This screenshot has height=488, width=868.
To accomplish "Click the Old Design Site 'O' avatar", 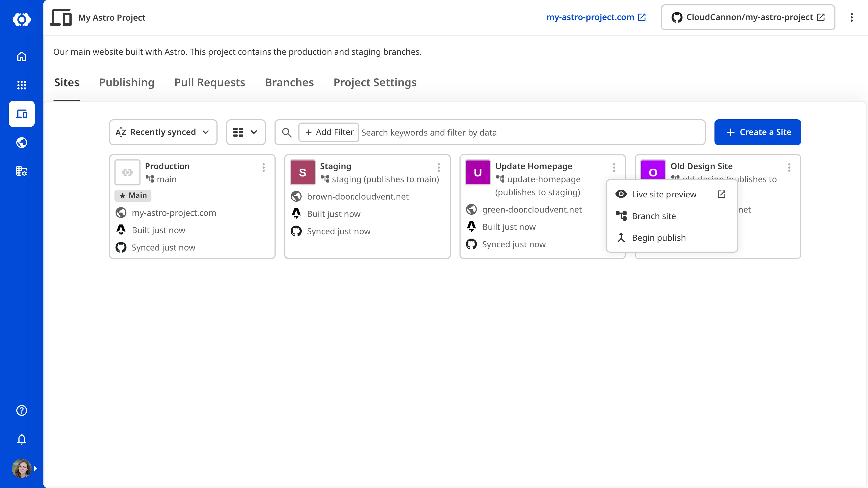I will coord(653,170).
